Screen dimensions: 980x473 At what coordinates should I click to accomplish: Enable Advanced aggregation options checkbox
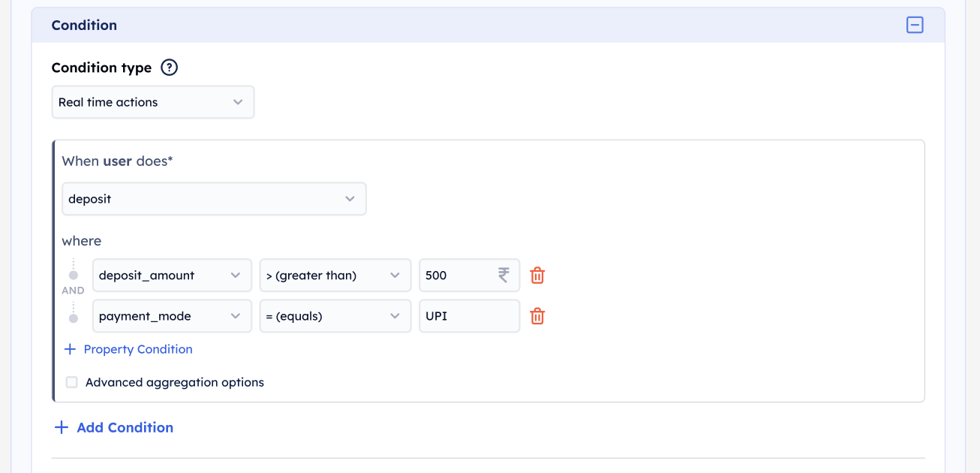coord(72,382)
